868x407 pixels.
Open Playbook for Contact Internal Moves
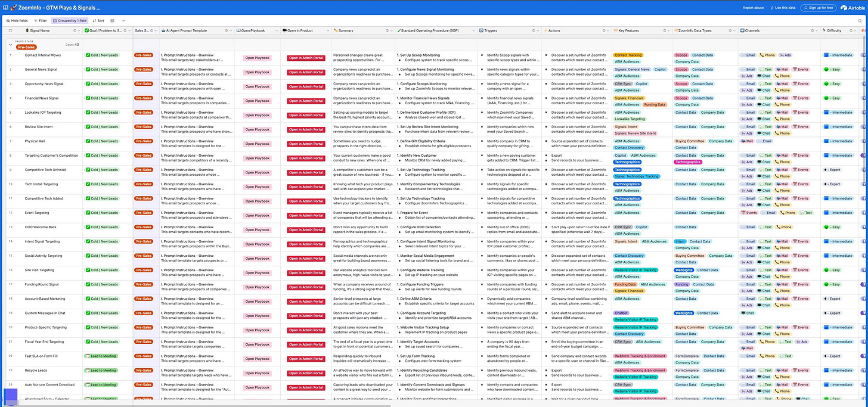[257, 58]
